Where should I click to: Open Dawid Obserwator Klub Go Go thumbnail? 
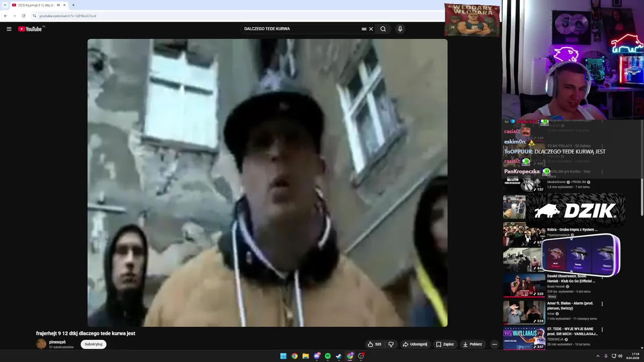(x=524, y=285)
